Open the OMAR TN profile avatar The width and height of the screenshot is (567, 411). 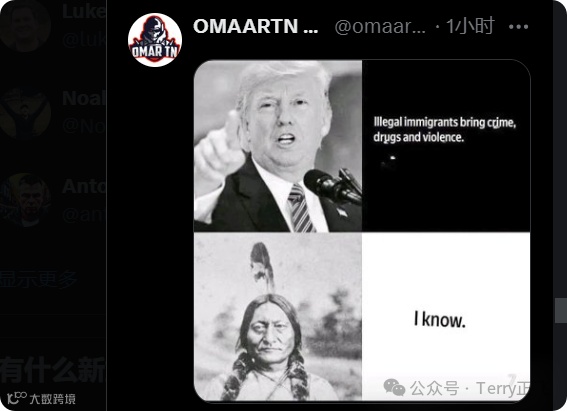(155, 40)
